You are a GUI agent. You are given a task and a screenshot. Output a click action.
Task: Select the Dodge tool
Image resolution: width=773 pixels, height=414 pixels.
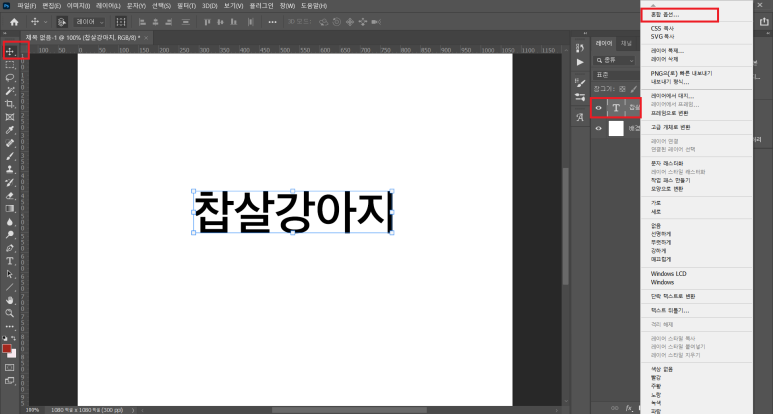coord(10,235)
